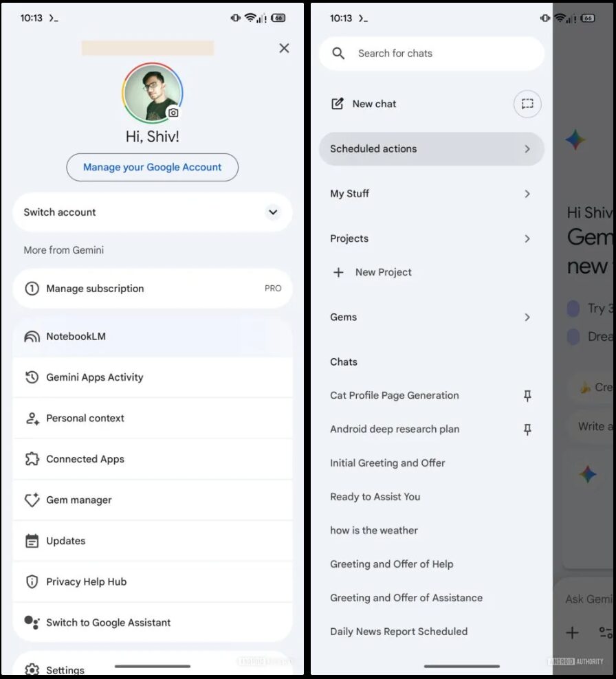Click the NotebookLM icon

[x=32, y=337]
